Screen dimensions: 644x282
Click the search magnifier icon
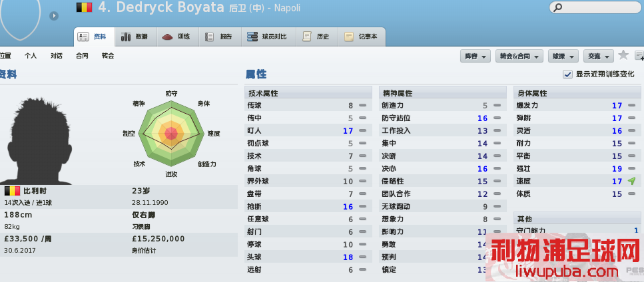[x=557, y=7]
